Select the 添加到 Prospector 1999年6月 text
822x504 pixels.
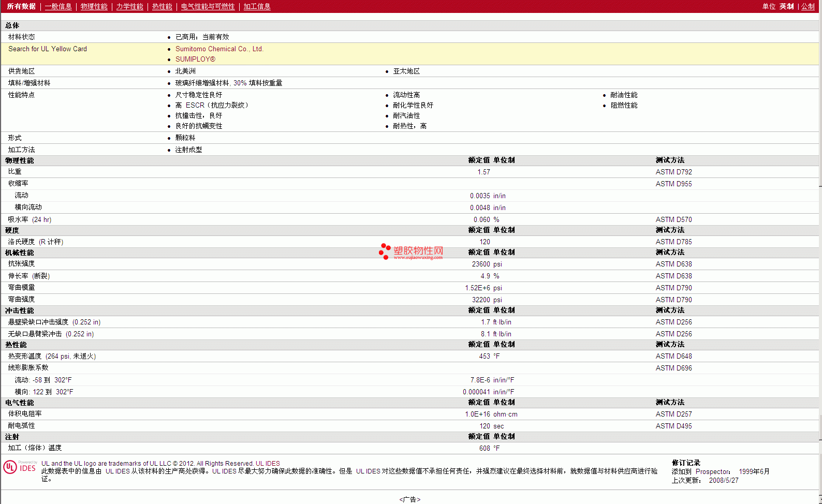click(721, 471)
